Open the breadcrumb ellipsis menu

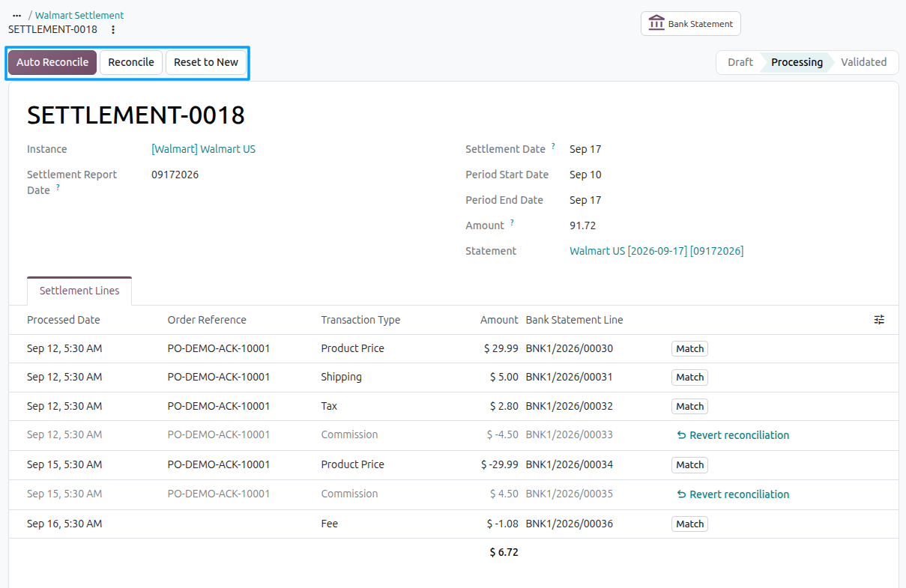pos(16,15)
